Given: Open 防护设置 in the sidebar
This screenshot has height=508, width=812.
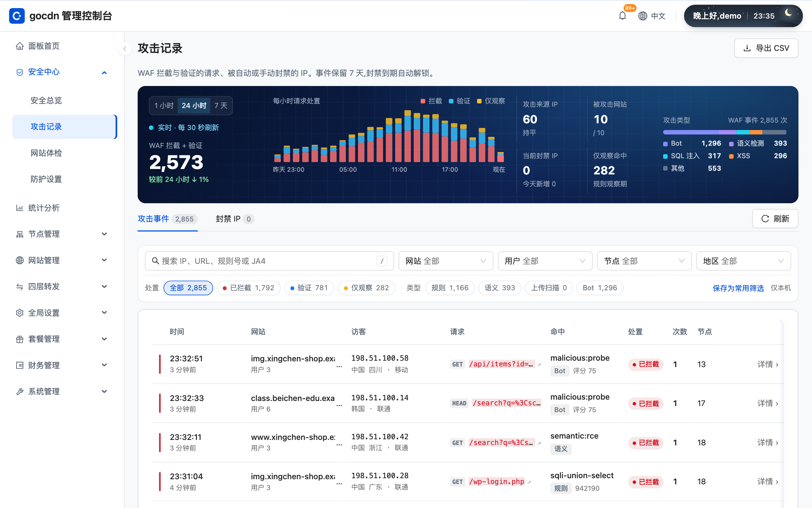Looking at the screenshot, I should click(46, 179).
